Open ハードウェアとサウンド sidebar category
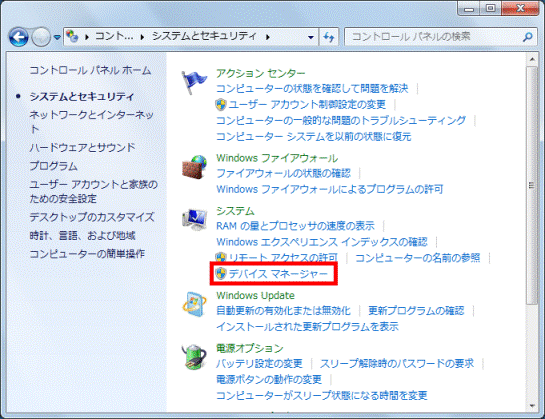 [82, 147]
